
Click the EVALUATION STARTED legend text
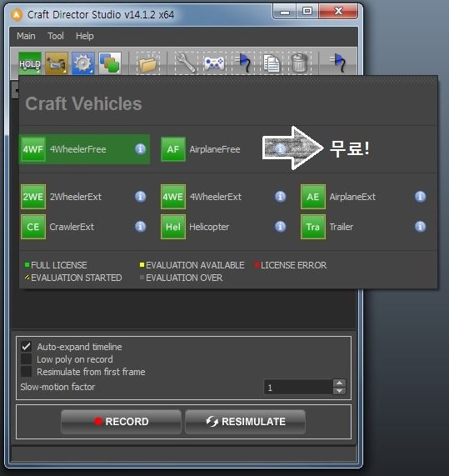[77, 278]
